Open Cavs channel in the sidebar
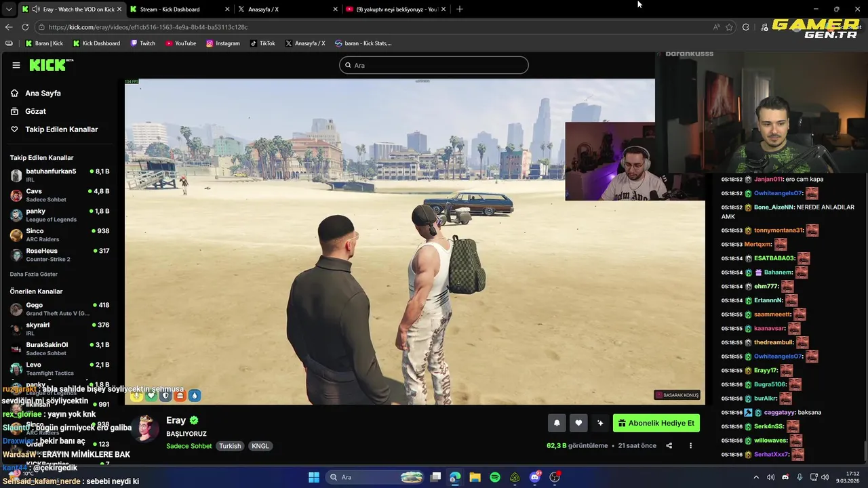 (60, 195)
